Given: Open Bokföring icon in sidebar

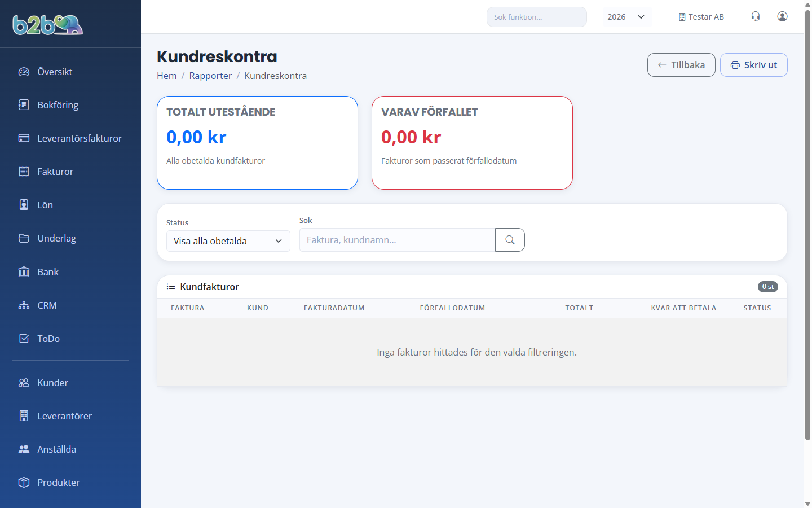Looking at the screenshot, I should [x=24, y=105].
